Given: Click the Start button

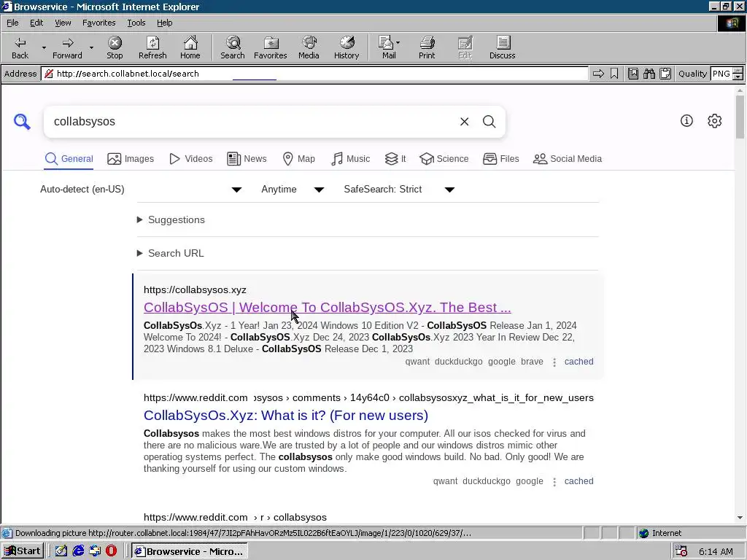Looking at the screenshot, I should click(x=23, y=551).
